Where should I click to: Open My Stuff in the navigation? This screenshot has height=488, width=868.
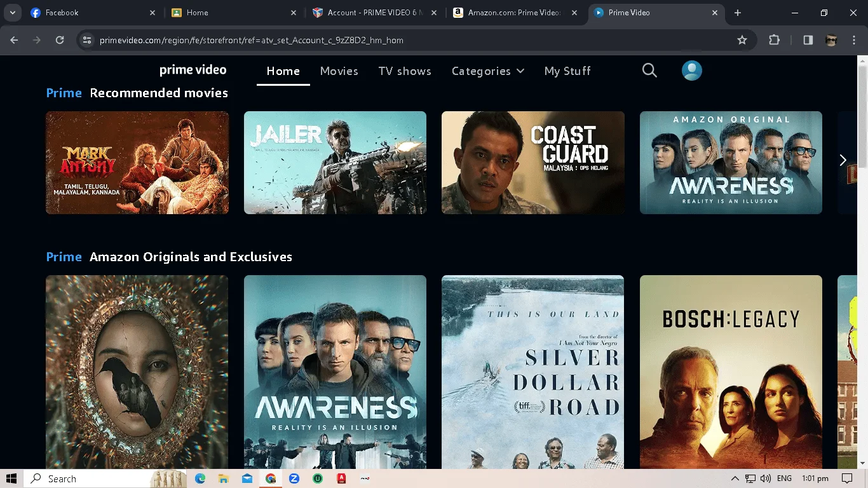[x=567, y=71]
